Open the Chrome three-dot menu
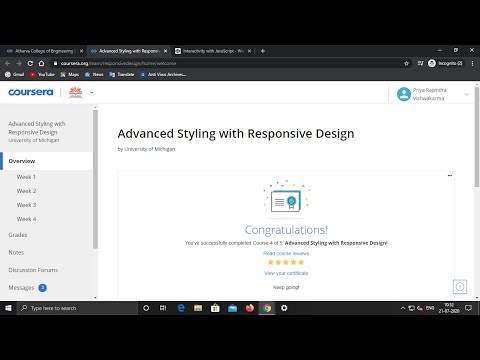This screenshot has height=360, width=480. click(x=472, y=63)
